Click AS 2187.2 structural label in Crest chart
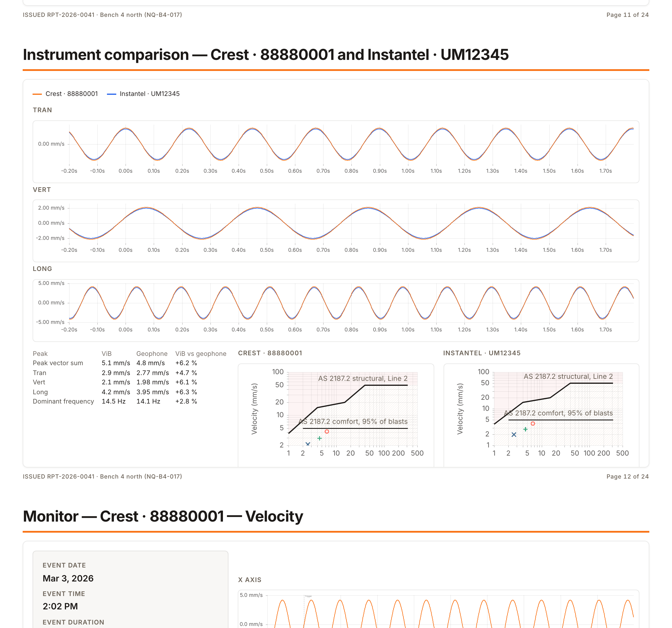The width and height of the screenshot is (672, 628). point(363,379)
